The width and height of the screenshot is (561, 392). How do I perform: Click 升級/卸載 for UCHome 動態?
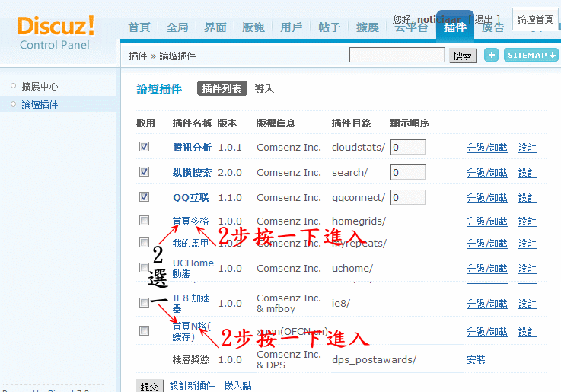pos(487,269)
